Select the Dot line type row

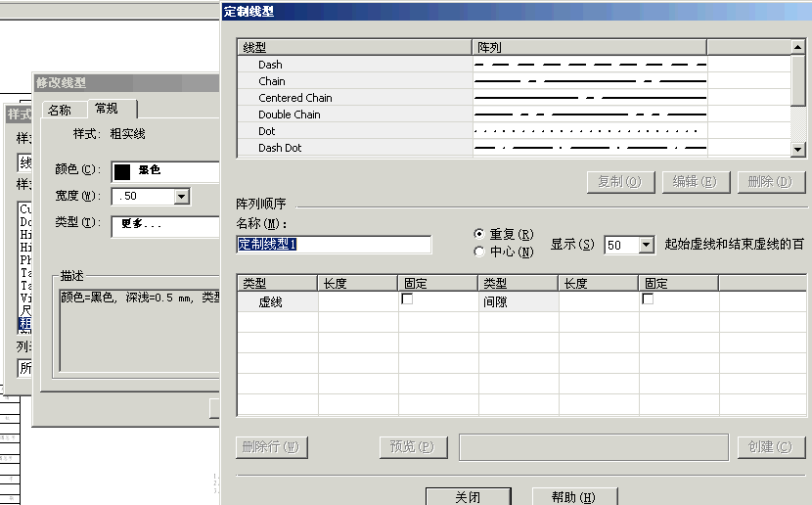355,131
